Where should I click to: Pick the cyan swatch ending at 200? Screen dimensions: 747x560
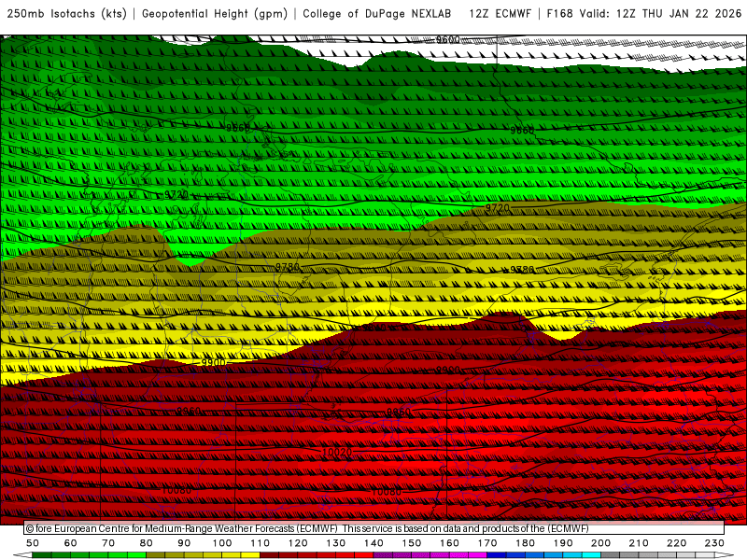tap(591, 554)
